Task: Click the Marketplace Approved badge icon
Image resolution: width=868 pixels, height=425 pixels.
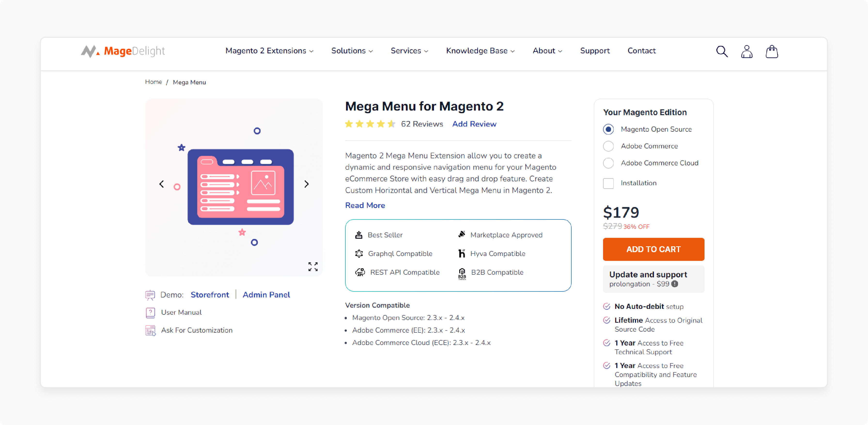Action: 462,234
